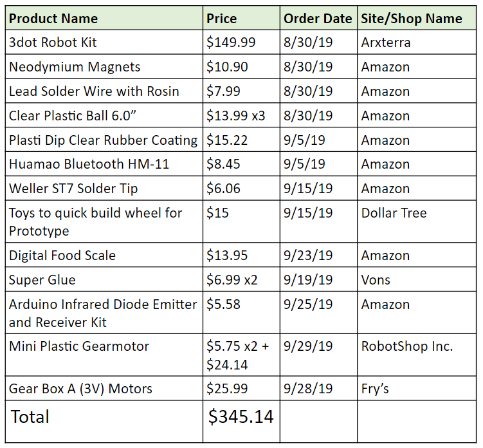Select the Huamao Bluetooth HM-11 cell
483x448 pixels.
(x=104, y=163)
